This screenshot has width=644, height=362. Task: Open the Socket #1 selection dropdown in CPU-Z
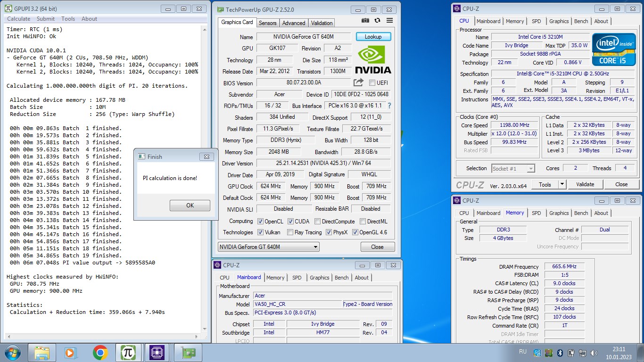point(513,168)
